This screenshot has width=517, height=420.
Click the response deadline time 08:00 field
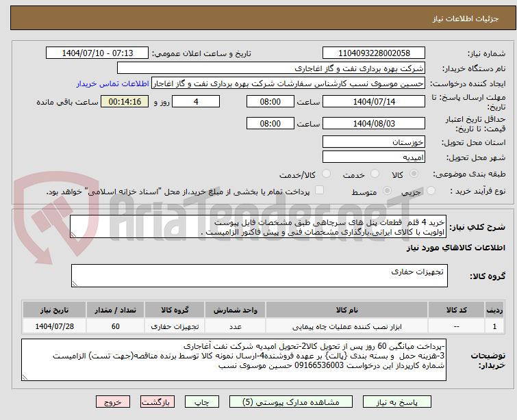coord(270,101)
